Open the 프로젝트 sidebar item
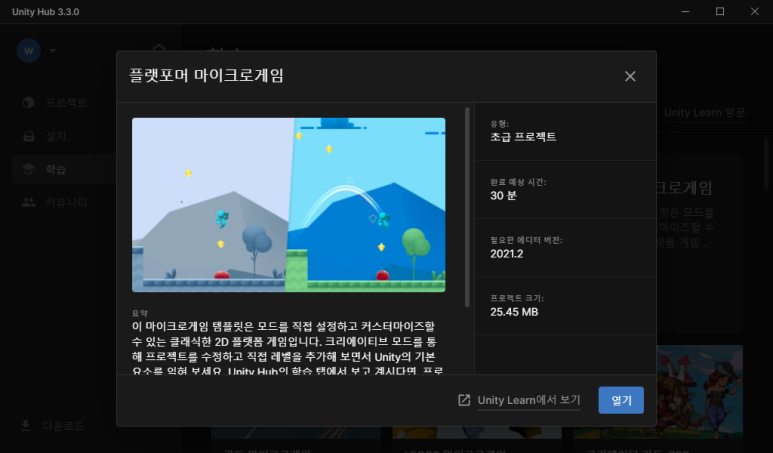The image size is (773, 453). point(64,103)
